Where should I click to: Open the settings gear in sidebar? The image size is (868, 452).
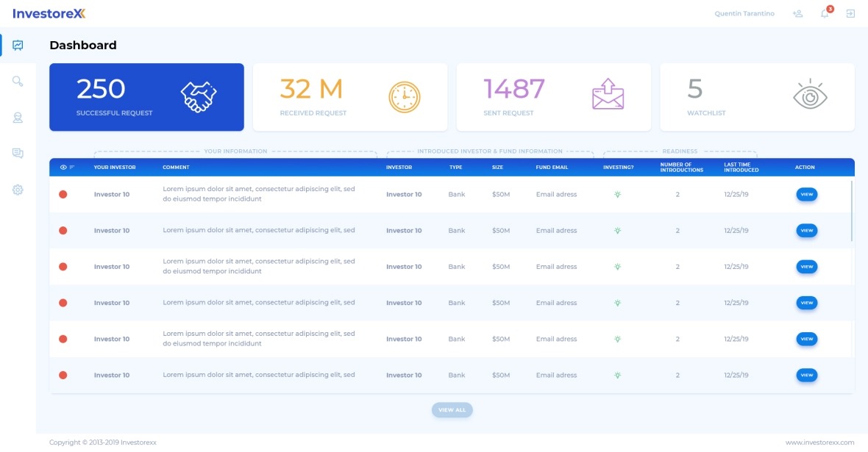click(x=18, y=190)
